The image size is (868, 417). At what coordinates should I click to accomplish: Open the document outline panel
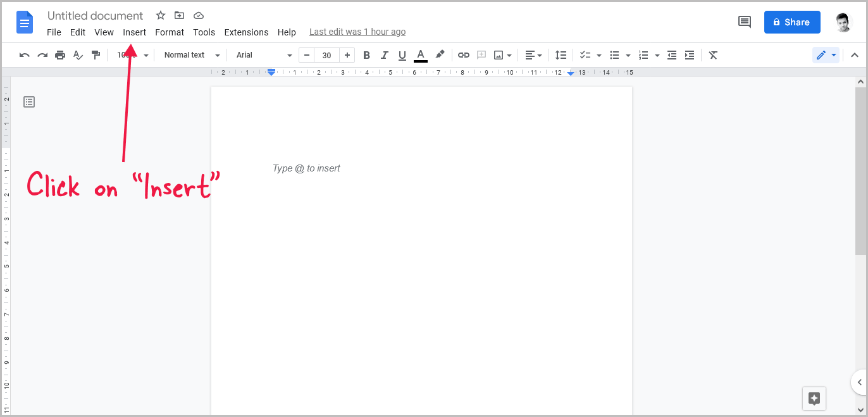[28, 101]
